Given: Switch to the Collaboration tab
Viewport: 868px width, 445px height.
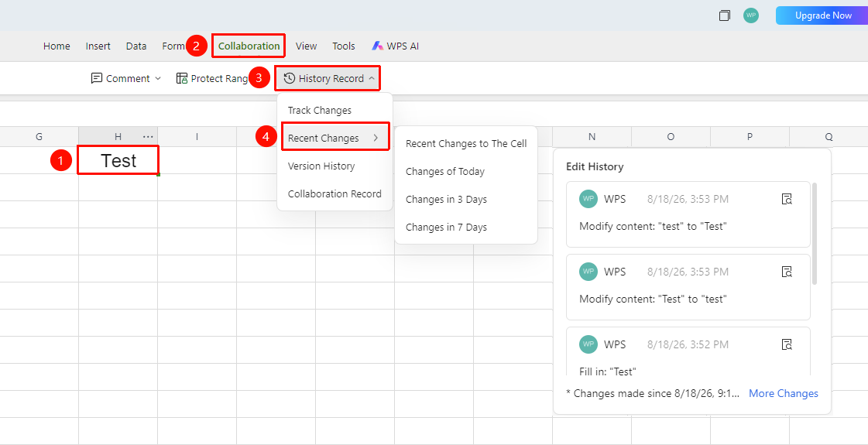Looking at the screenshot, I should click(249, 46).
